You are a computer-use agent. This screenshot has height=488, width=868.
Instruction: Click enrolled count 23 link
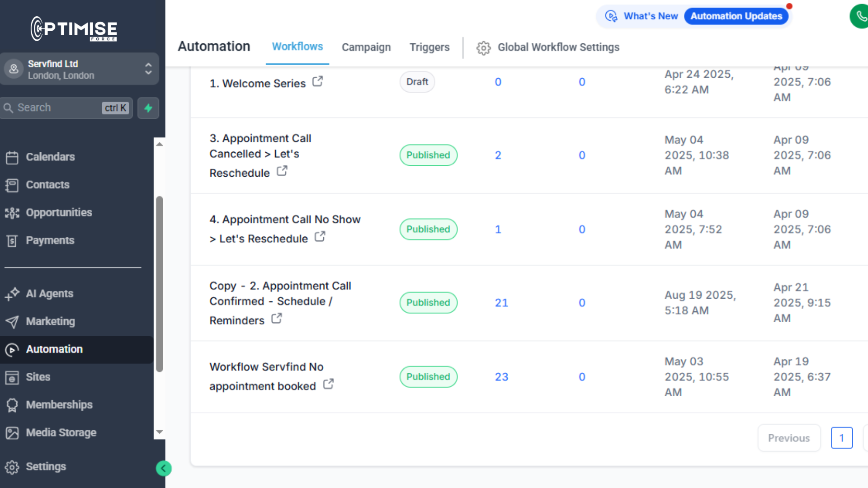(501, 377)
